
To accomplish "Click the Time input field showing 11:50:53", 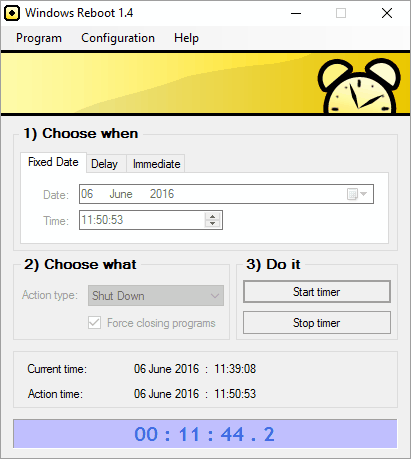I will tap(151, 220).
